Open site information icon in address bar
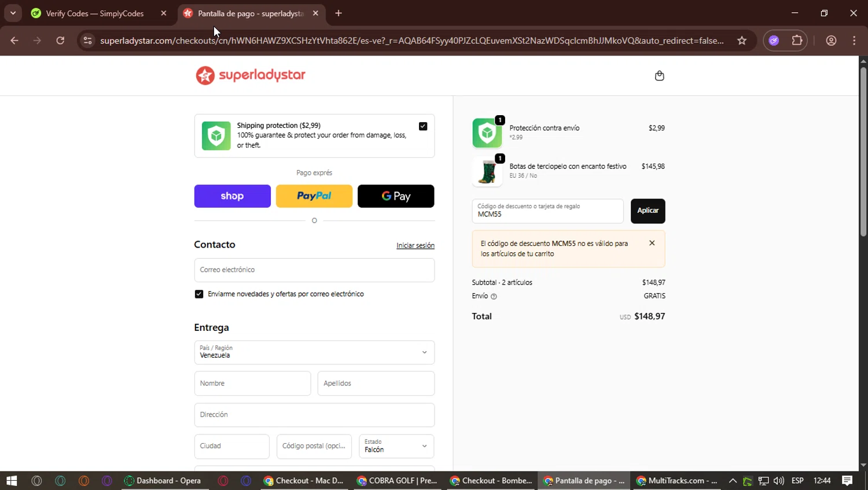868x490 pixels. point(87,40)
